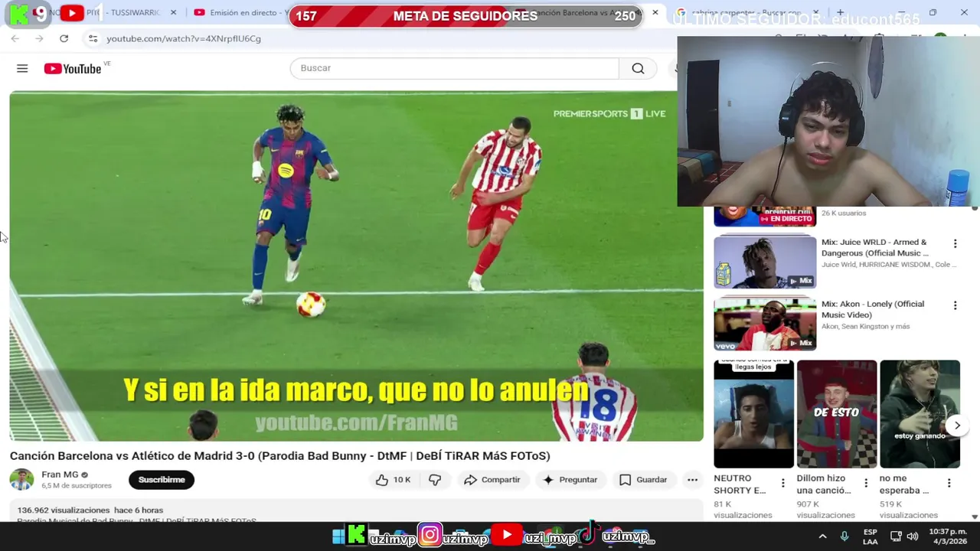
Task: Open the taskbar clock 10:37 p.m.
Action: click(948, 536)
